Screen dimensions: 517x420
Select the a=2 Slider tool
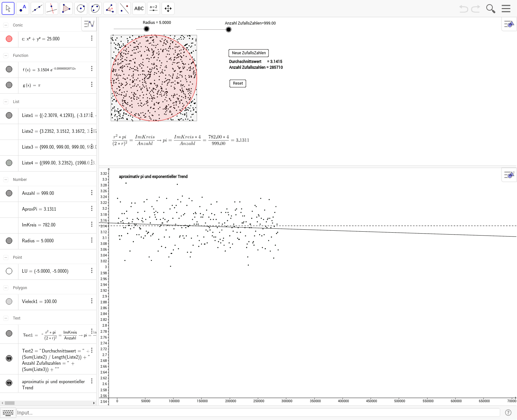point(153,8)
